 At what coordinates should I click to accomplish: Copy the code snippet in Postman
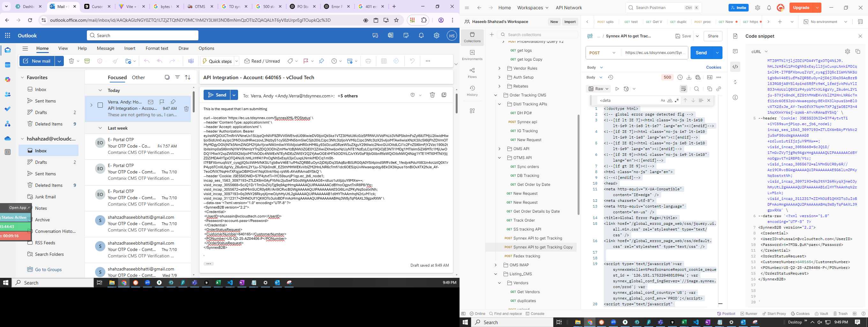[x=858, y=52]
